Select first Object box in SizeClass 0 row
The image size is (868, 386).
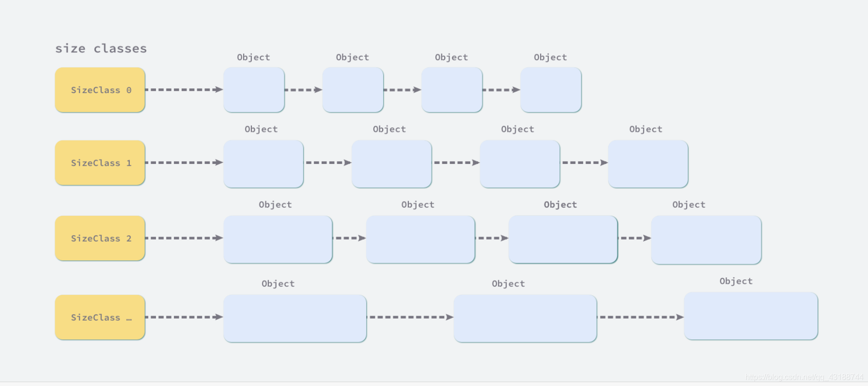tap(254, 90)
